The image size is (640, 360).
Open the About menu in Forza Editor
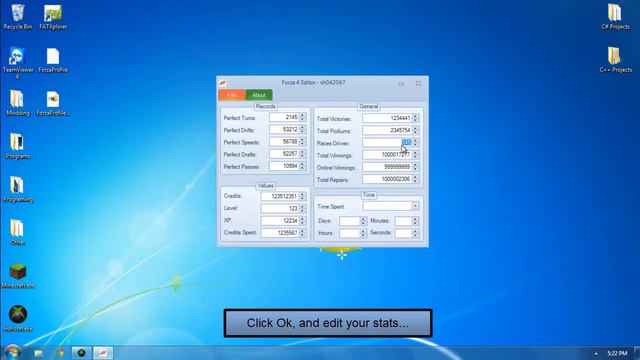click(259, 95)
